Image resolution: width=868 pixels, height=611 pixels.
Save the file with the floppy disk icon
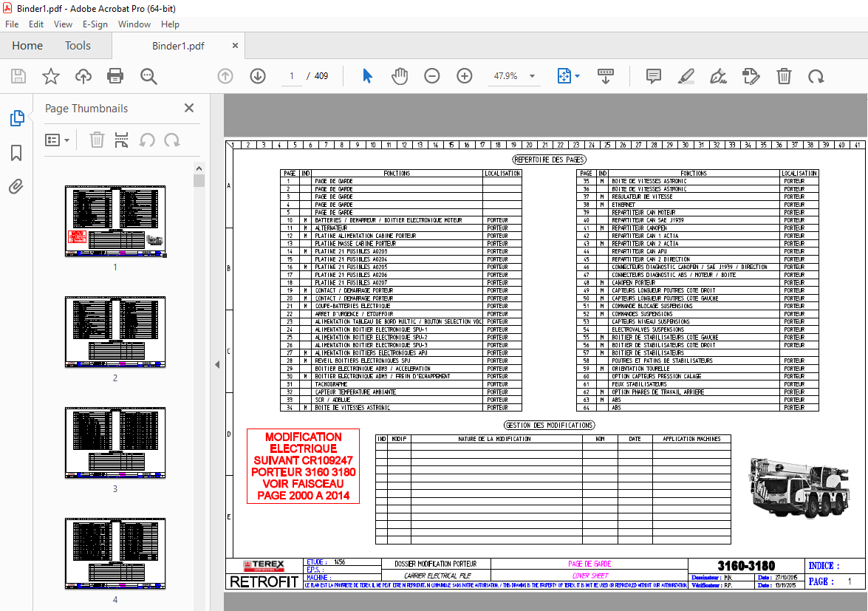(x=18, y=76)
